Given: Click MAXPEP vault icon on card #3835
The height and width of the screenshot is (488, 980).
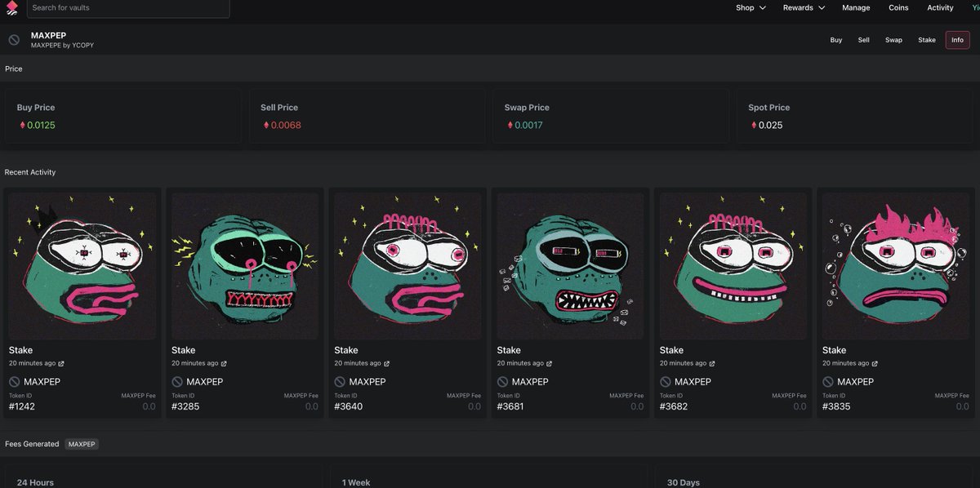Looking at the screenshot, I should (827, 382).
